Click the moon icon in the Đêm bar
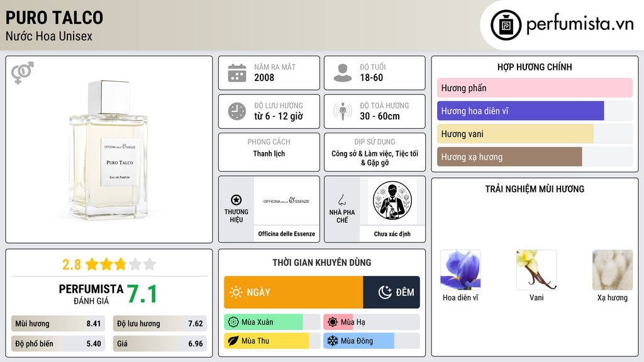Viewport: 644px width, 362px height. [385, 292]
